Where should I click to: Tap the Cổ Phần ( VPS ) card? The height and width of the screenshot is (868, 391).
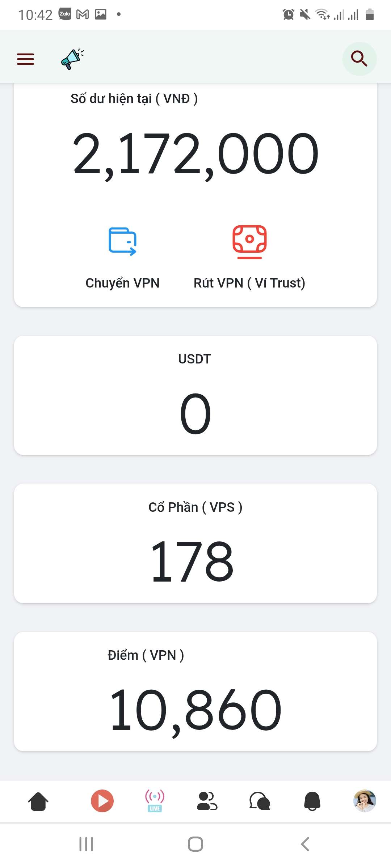pyautogui.click(x=195, y=543)
